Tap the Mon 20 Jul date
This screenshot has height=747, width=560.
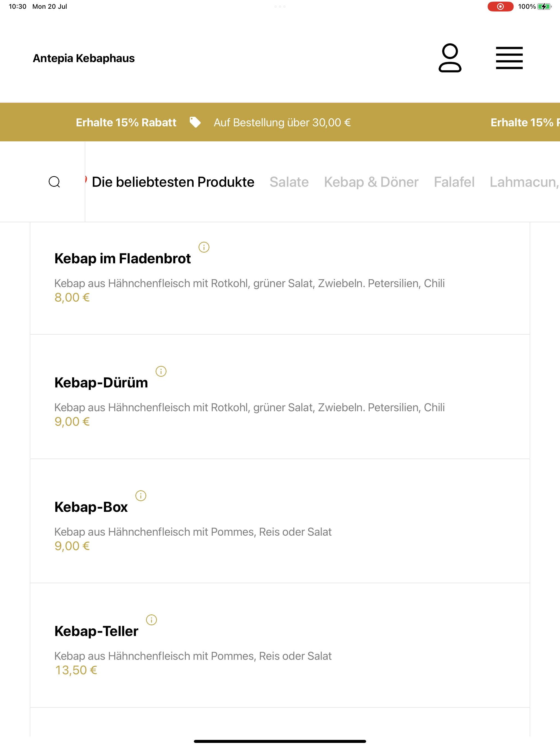(x=50, y=6)
